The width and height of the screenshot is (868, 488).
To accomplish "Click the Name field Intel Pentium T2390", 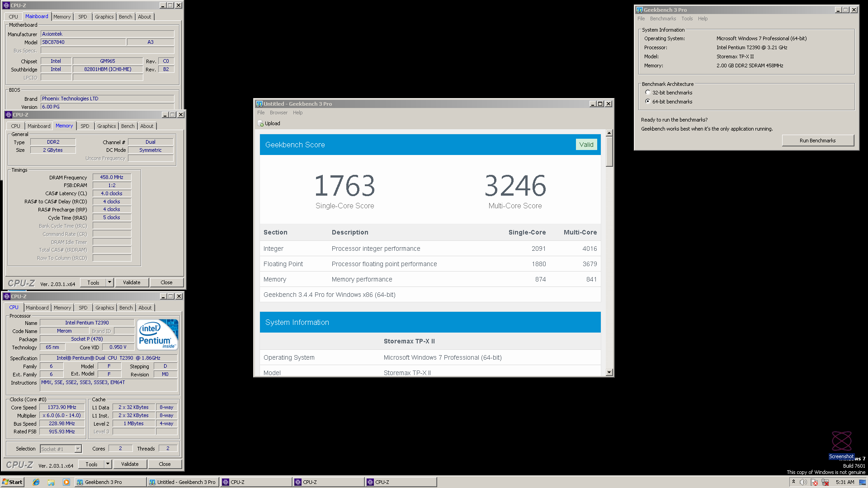I will tap(87, 323).
